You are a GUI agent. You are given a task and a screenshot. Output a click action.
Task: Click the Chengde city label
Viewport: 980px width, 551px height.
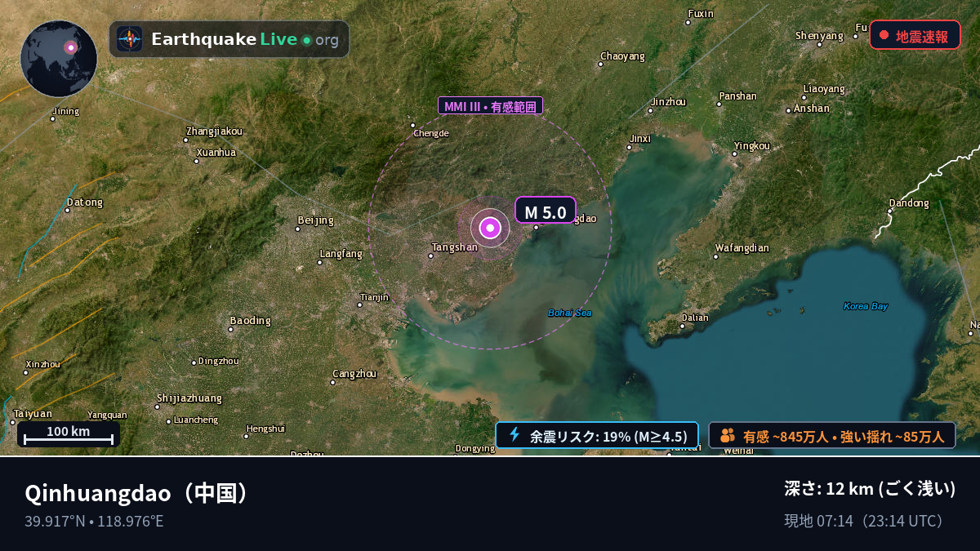pyautogui.click(x=431, y=133)
